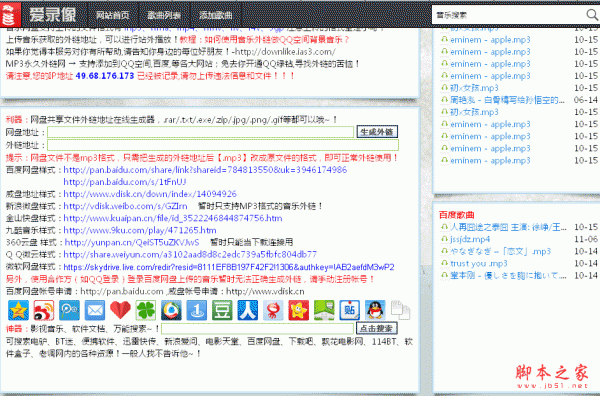Open the yunpan.cn 360云盘 link
The image size is (600, 396).
(x=132, y=242)
